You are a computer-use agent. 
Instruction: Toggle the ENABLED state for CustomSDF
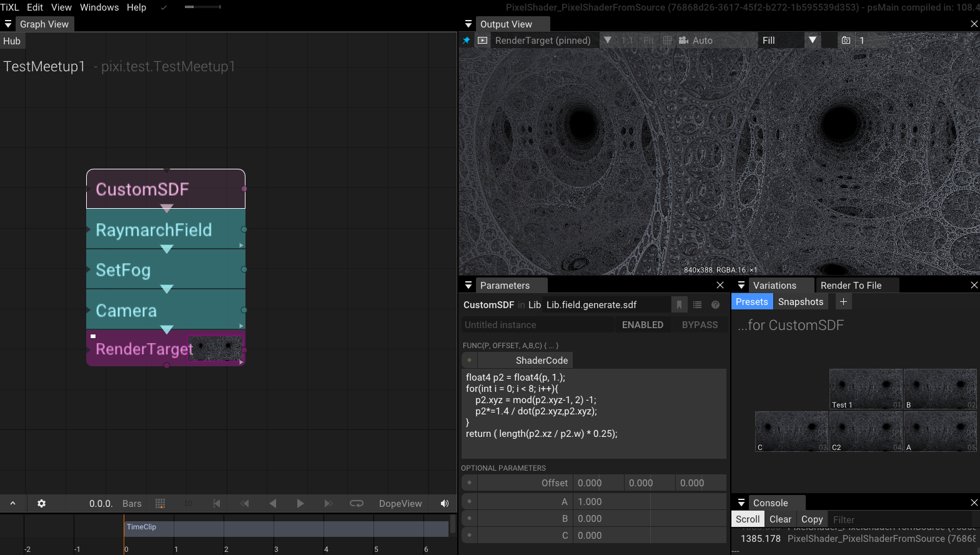642,325
